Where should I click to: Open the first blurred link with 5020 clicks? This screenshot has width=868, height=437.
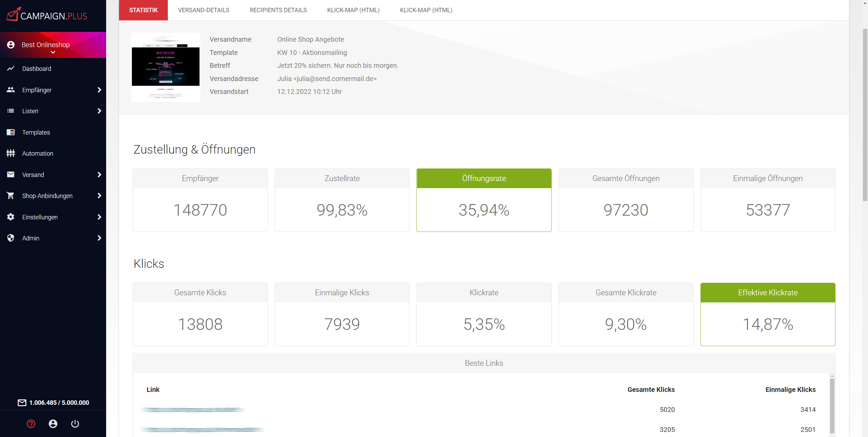pyautogui.click(x=193, y=410)
